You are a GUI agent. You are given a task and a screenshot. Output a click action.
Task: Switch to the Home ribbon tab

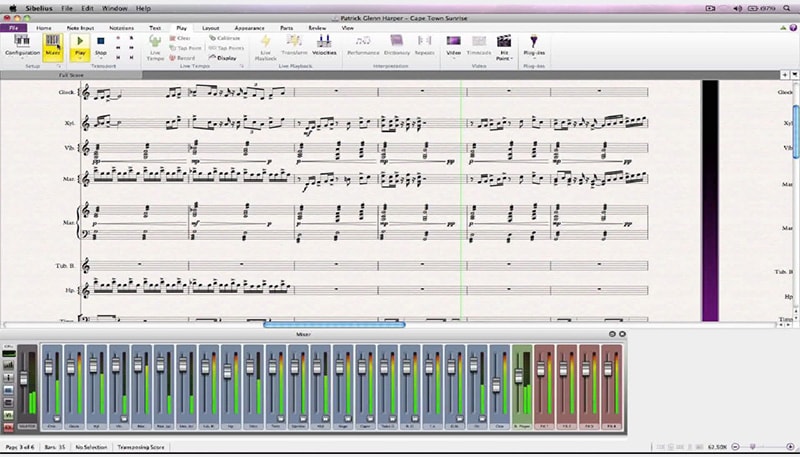[x=44, y=28]
